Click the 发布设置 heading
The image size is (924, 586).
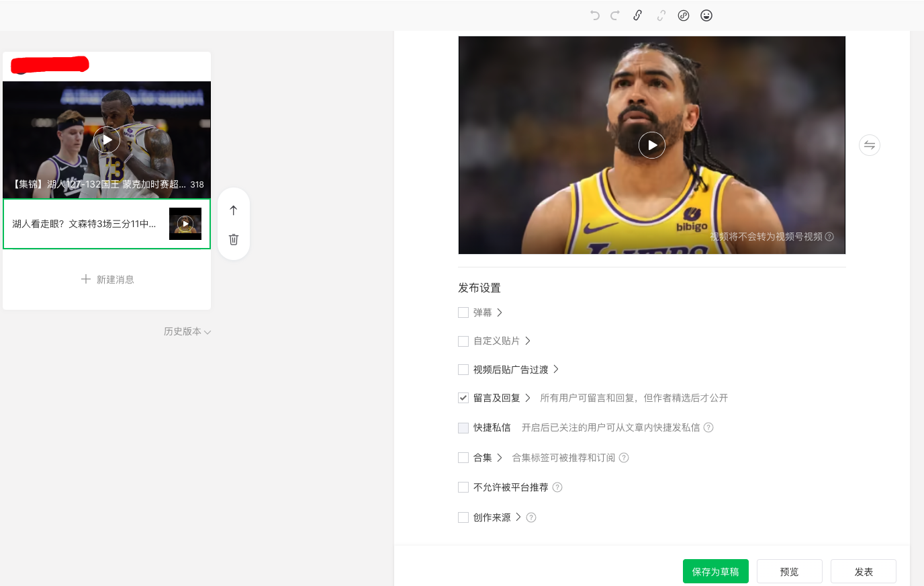pos(479,288)
